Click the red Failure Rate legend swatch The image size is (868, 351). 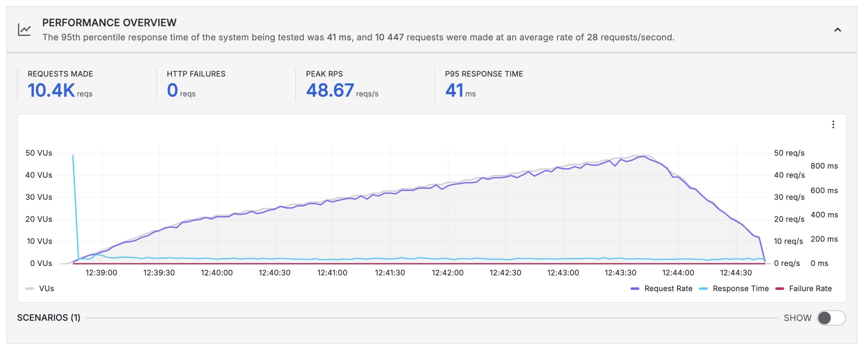click(x=780, y=289)
